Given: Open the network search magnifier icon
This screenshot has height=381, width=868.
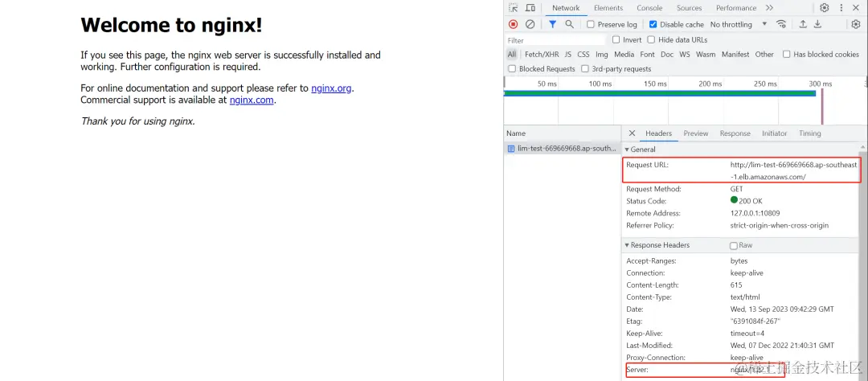Looking at the screenshot, I should click(x=569, y=24).
